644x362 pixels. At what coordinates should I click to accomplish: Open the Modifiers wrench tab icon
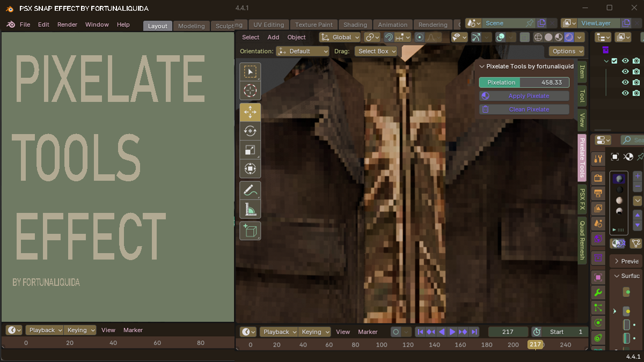click(x=598, y=293)
